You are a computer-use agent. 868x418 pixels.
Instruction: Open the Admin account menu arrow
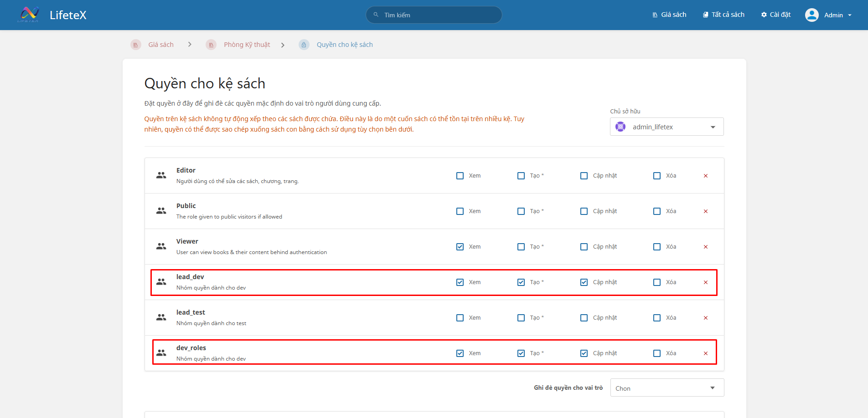tap(850, 15)
